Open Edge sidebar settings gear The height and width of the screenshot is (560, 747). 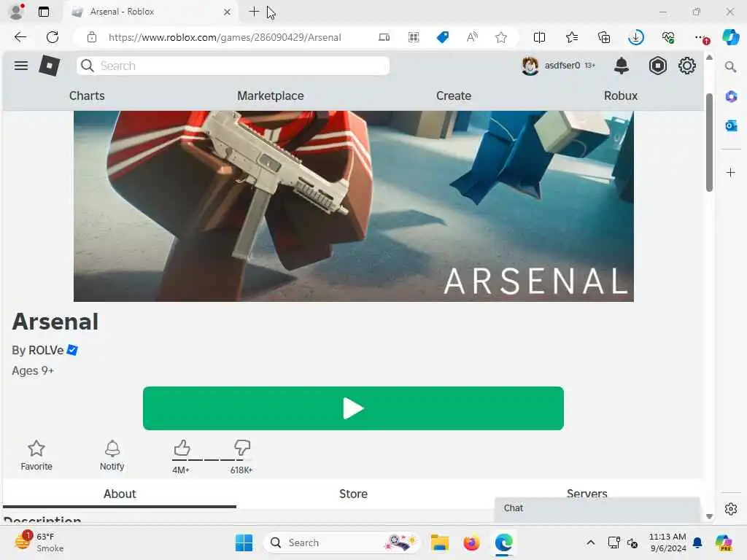click(731, 509)
